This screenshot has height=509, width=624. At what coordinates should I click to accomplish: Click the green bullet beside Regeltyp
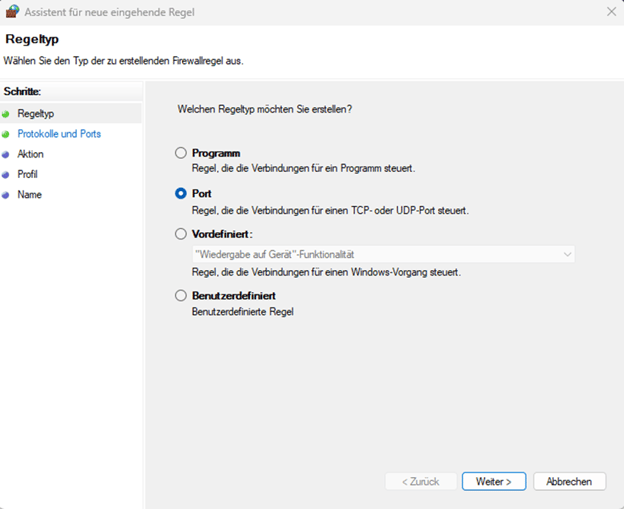click(x=6, y=114)
